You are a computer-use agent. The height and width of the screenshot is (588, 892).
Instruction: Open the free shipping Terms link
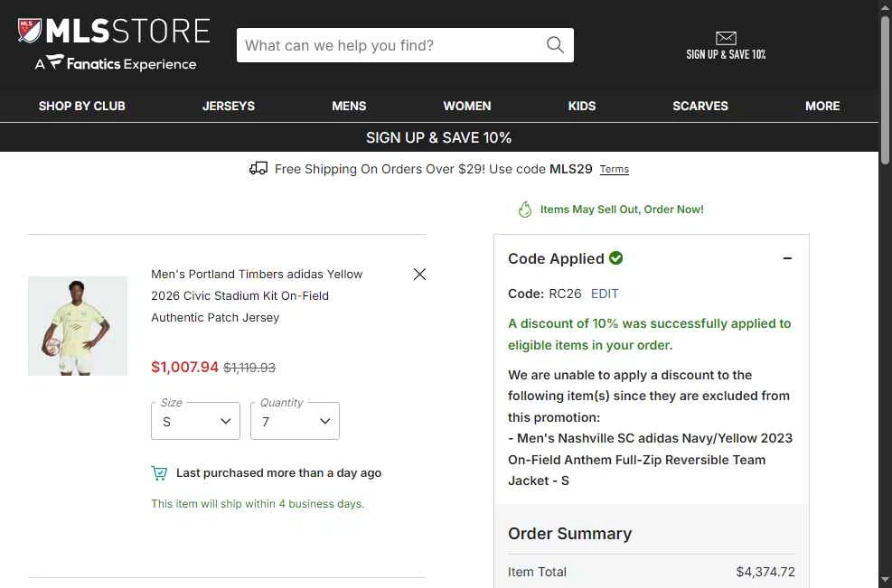coord(615,169)
